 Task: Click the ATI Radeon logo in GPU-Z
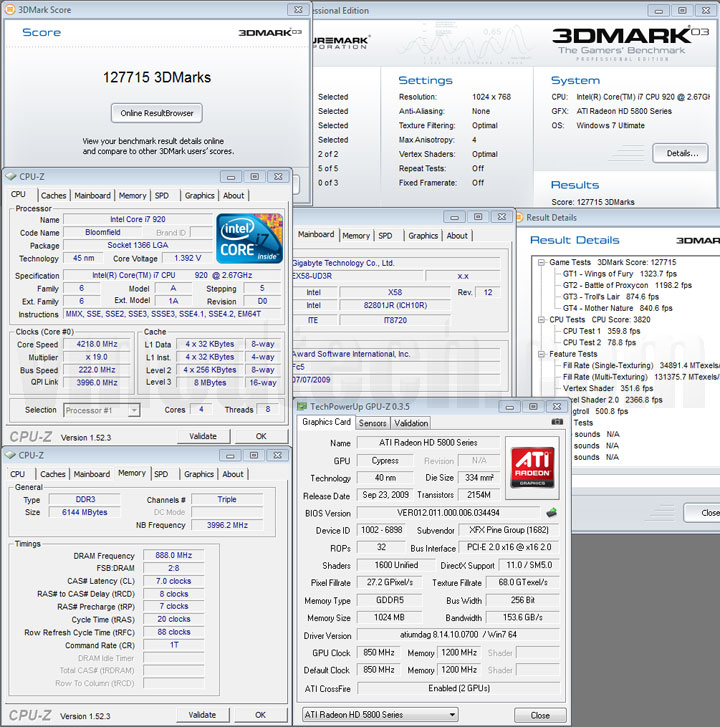pos(532,467)
